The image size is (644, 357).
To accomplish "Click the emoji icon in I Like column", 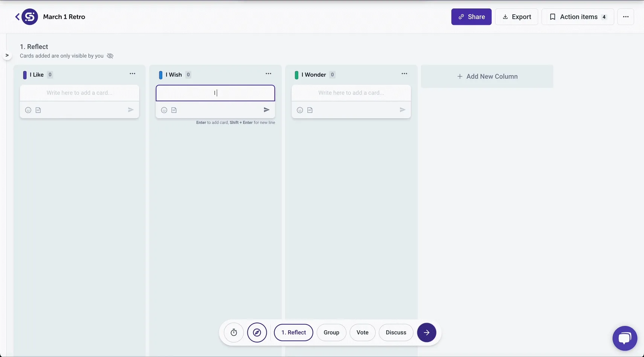I will 28,110.
